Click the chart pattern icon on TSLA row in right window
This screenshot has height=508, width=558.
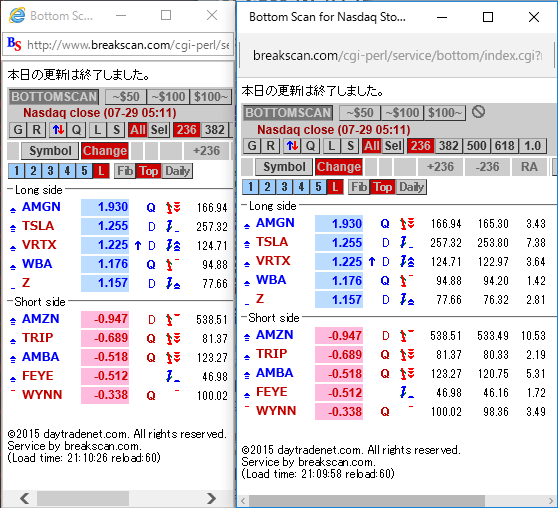click(x=407, y=242)
